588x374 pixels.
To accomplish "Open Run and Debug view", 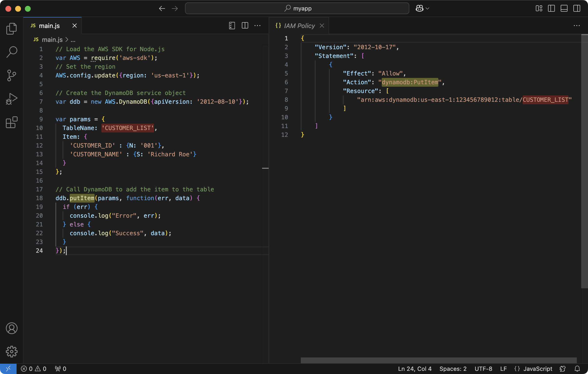I will 11,99.
